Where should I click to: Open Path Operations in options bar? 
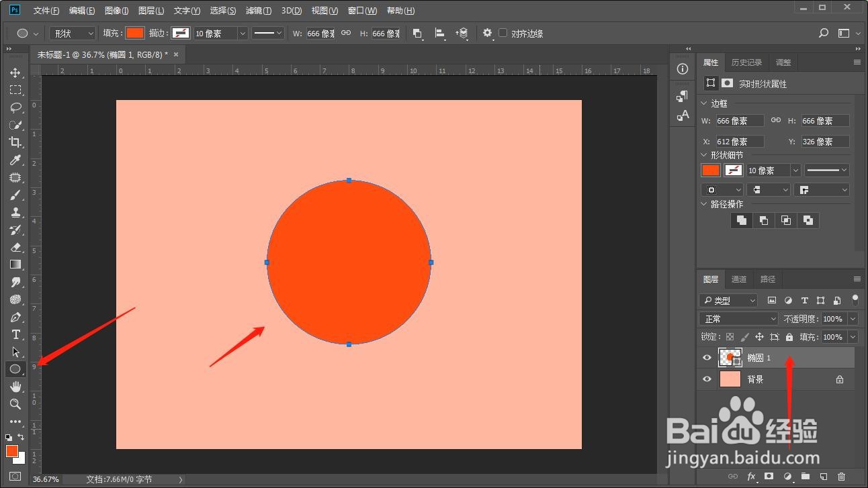coord(418,33)
